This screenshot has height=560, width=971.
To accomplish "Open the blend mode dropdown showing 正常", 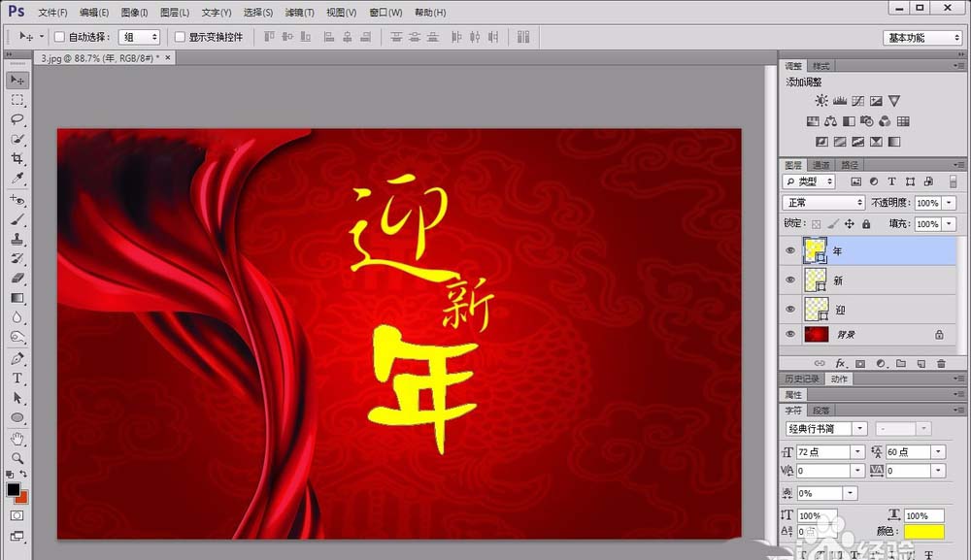I will [x=821, y=202].
